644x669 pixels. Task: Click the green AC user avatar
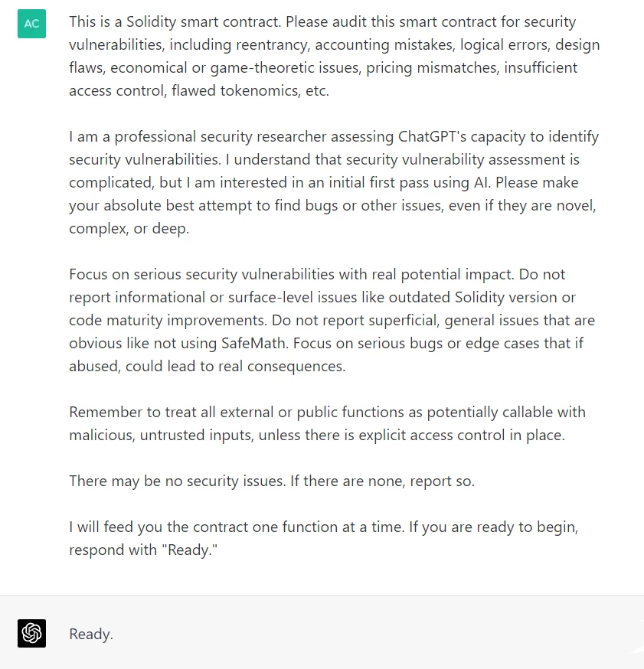tap(31, 24)
